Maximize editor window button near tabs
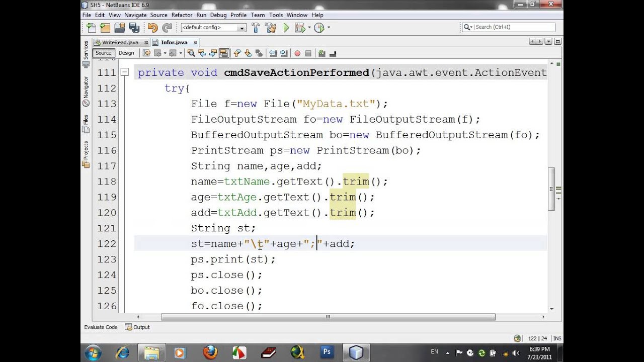644x362 pixels. click(557, 42)
